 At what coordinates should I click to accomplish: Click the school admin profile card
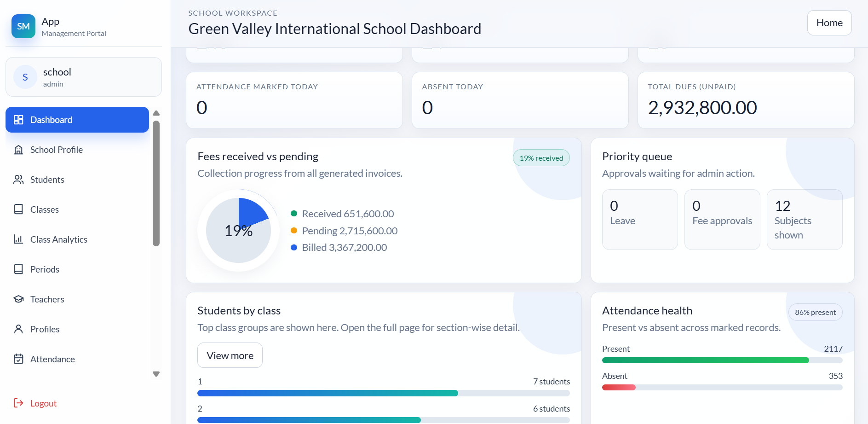84,77
